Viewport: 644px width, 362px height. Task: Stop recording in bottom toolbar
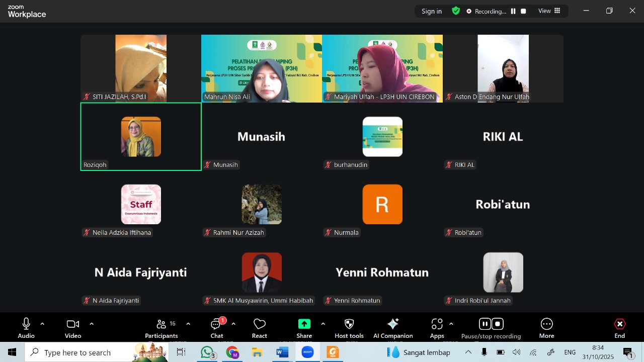(x=498, y=324)
